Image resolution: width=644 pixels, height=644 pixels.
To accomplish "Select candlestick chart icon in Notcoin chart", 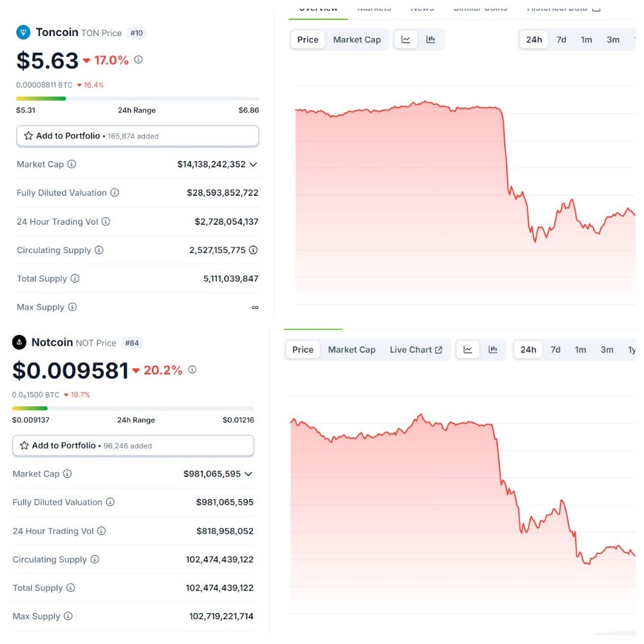I will [493, 350].
